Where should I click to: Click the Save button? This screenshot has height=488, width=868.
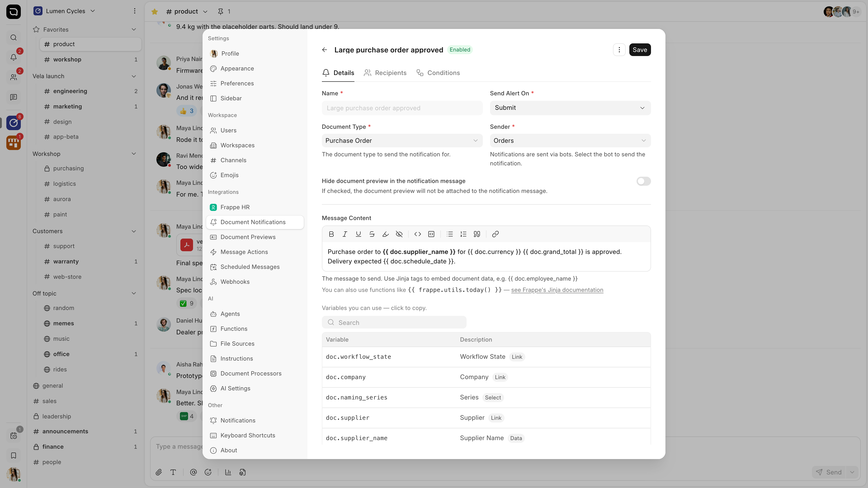click(x=639, y=50)
